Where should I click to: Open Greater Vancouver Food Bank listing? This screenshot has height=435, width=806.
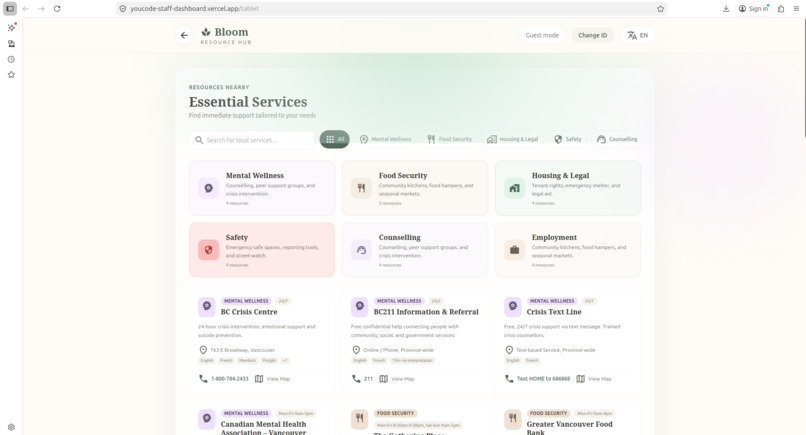(570, 428)
